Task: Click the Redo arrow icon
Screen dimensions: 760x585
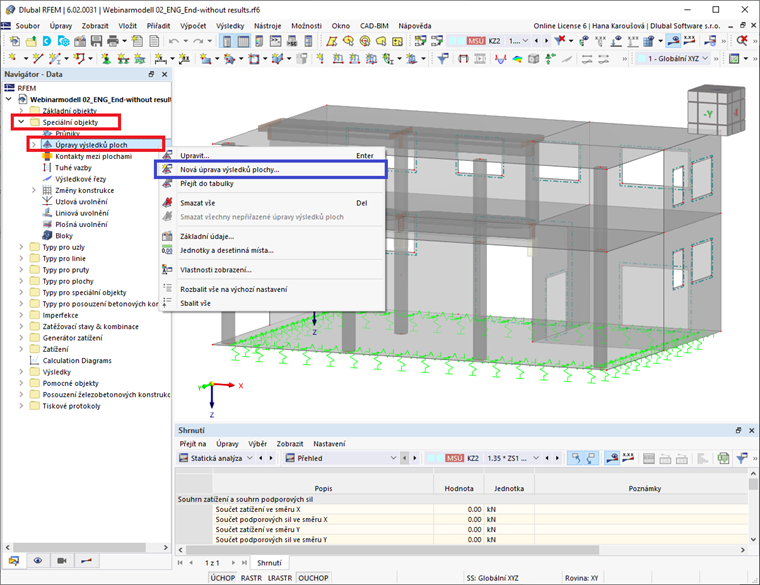Action: (198, 42)
